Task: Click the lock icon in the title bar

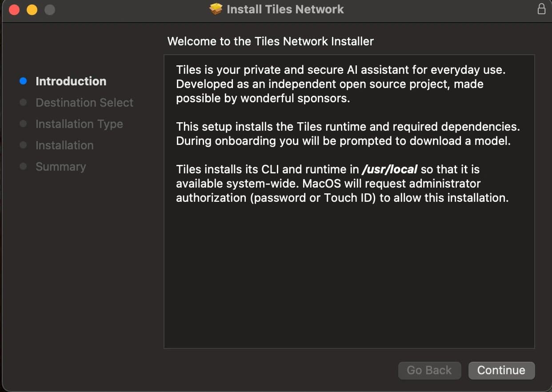Action: click(541, 9)
